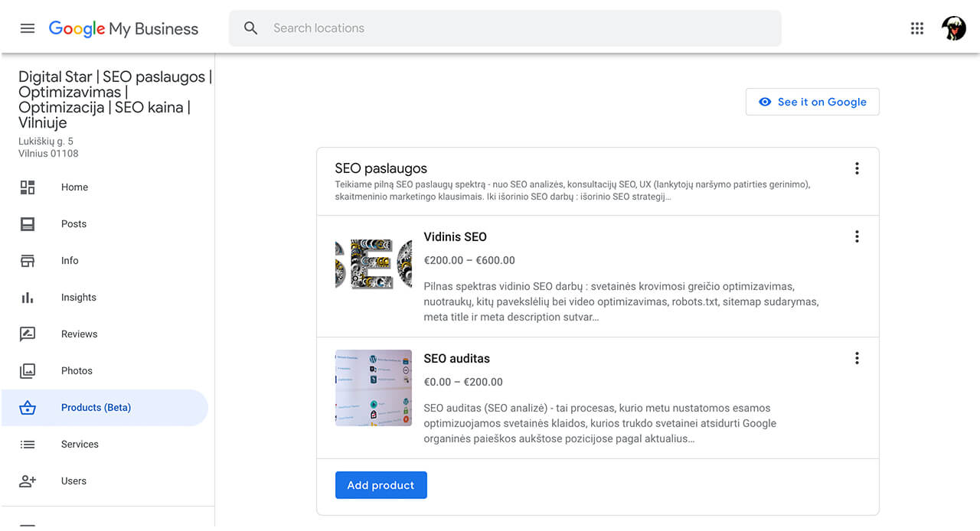Click the SEO auditas product title
Image resolution: width=980 pixels, height=531 pixels.
[x=456, y=358]
